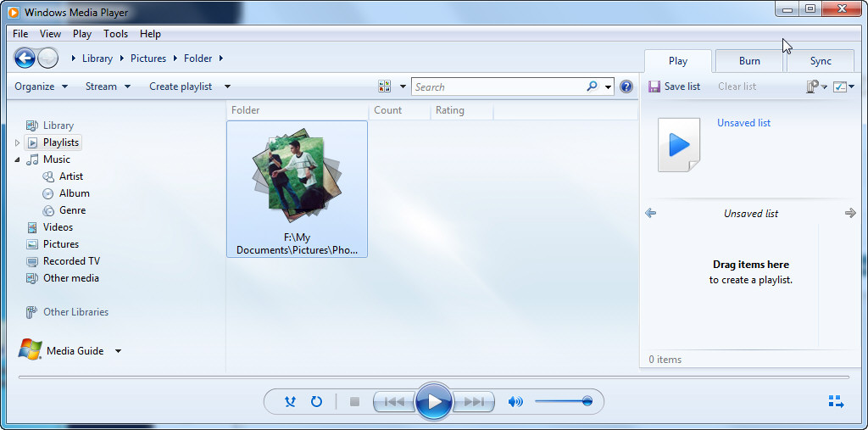
Task: Click the large play icon on Unsaved list
Action: point(679,145)
